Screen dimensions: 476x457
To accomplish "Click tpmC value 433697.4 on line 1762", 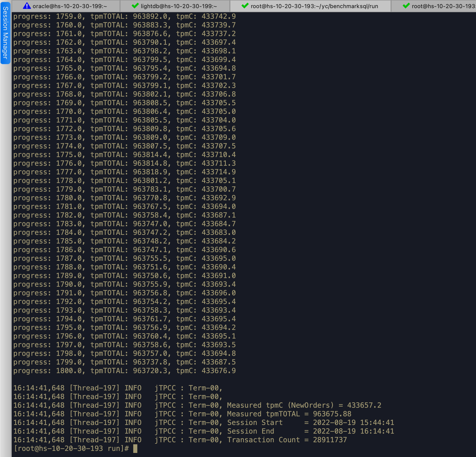I will click(x=219, y=42).
